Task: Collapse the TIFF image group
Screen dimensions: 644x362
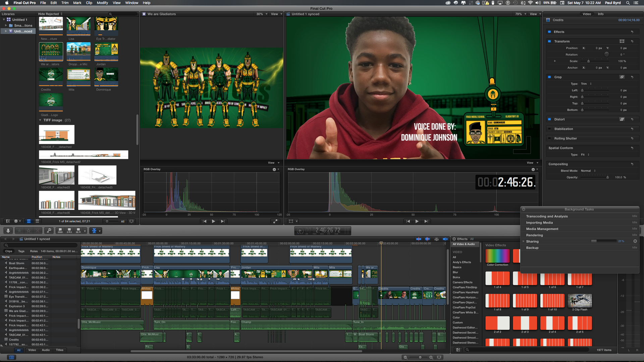Action: [40, 120]
